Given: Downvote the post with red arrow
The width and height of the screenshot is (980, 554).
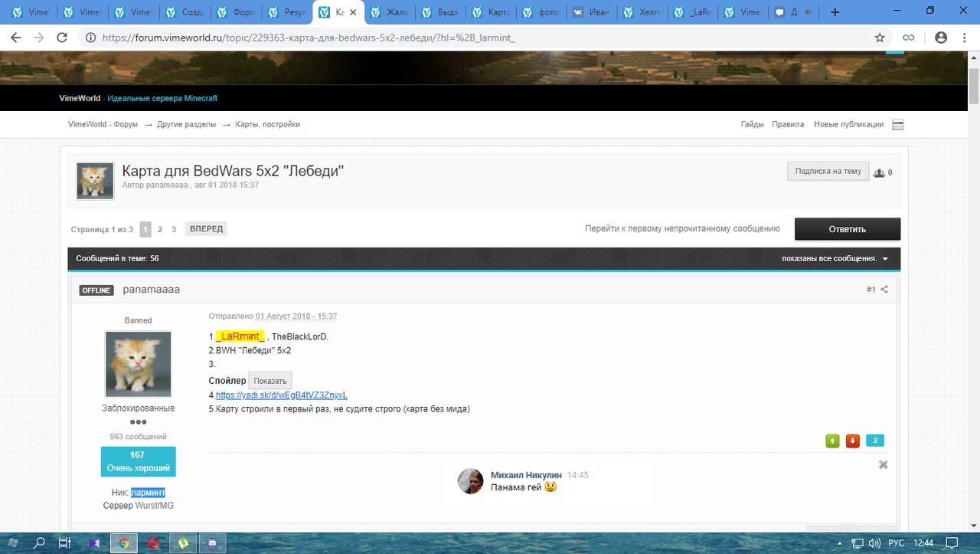Looking at the screenshot, I should 852,441.
